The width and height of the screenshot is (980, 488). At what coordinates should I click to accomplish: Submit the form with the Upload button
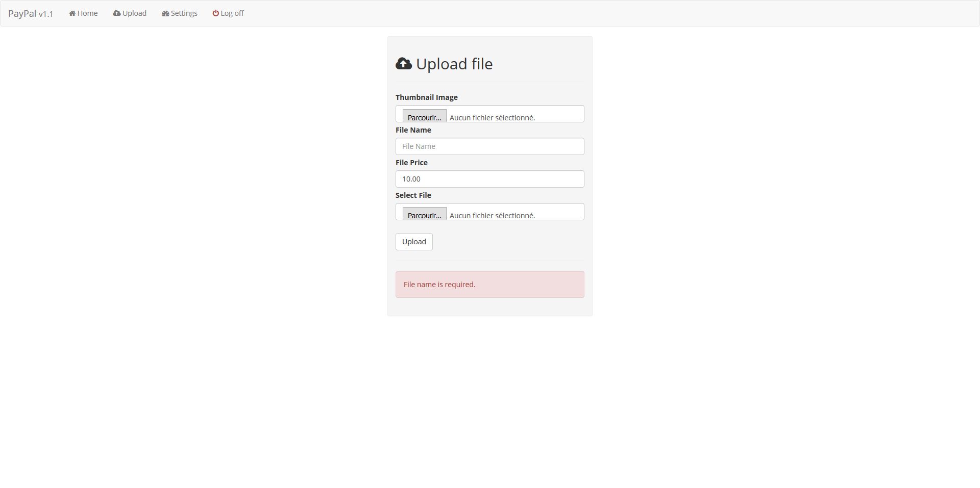point(414,242)
